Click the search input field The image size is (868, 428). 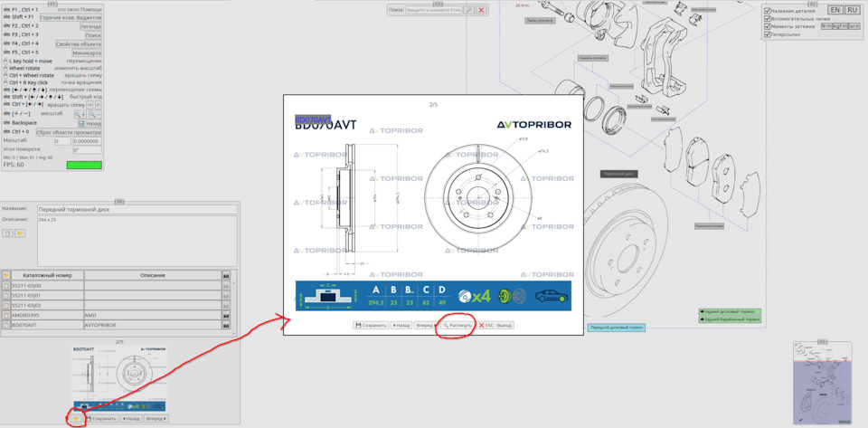pos(433,10)
